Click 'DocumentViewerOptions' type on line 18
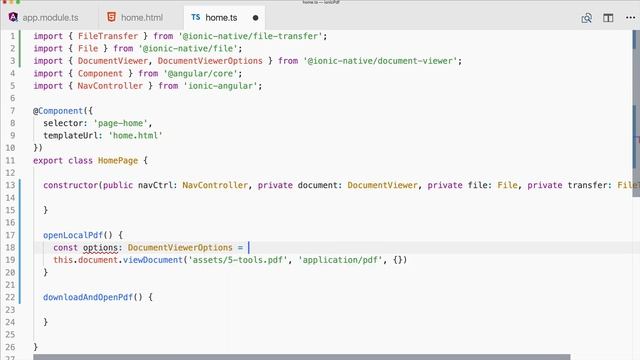The height and width of the screenshot is (360, 640). click(x=180, y=247)
